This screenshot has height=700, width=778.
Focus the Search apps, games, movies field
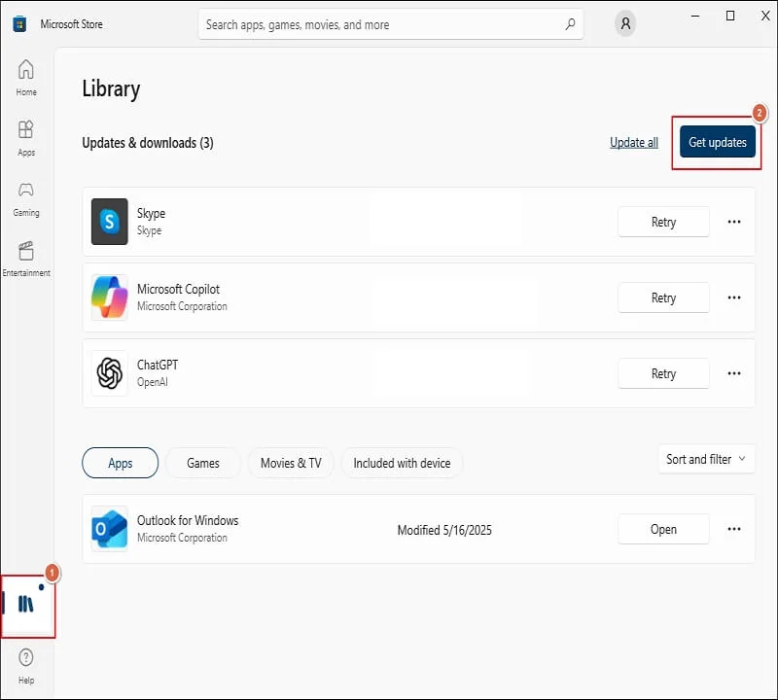[391, 24]
